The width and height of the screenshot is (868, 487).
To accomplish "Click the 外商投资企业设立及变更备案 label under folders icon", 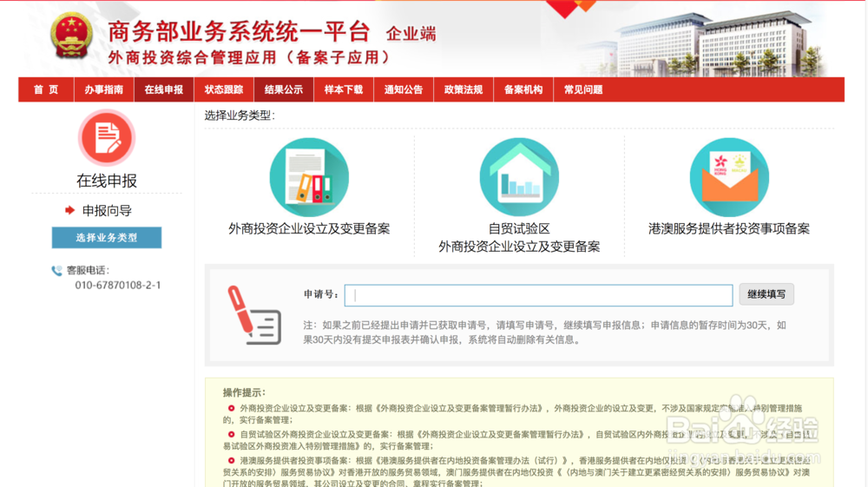I will 309,228.
